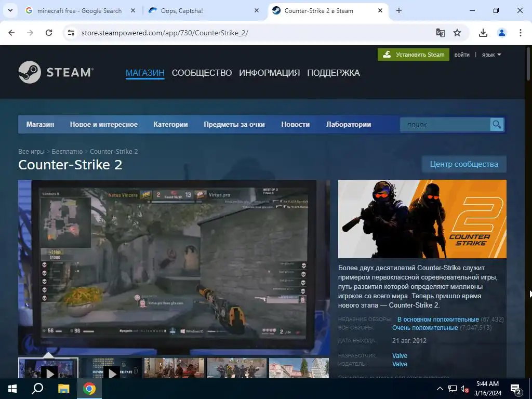
Task: Open the ИНФОРМАЦИЯ top menu
Action: tap(270, 73)
